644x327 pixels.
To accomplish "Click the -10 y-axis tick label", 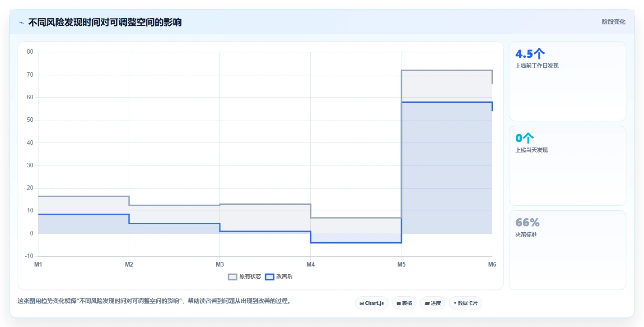I will click(29, 256).
